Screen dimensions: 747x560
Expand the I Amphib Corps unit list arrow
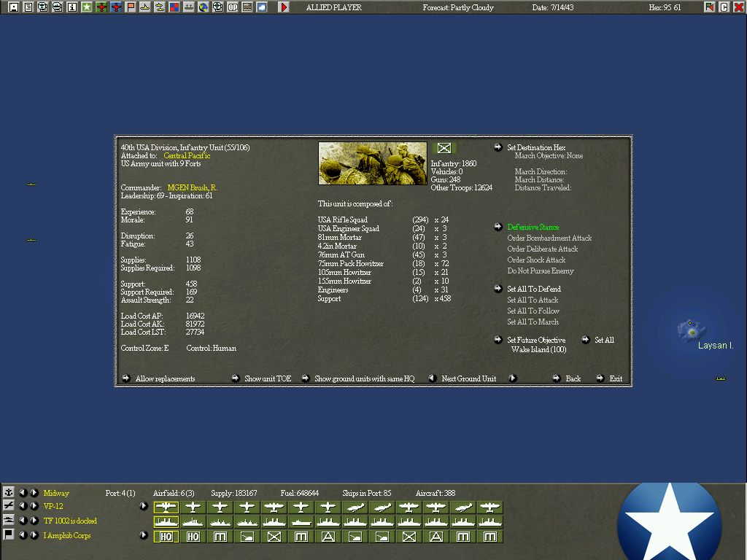click(x=144, y=536)
